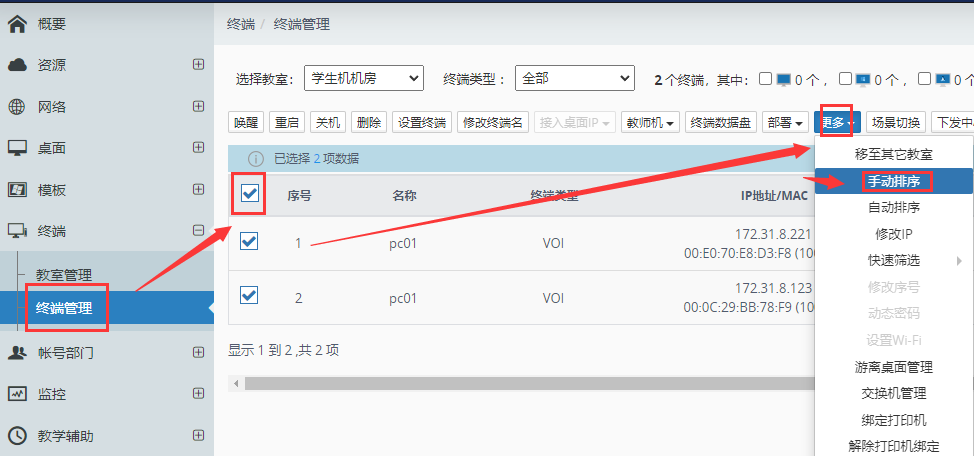The width and height of the screenshot is (974, 456).
Task: Click the 监控 monitoring chart icon
Action: click(17, 394)
